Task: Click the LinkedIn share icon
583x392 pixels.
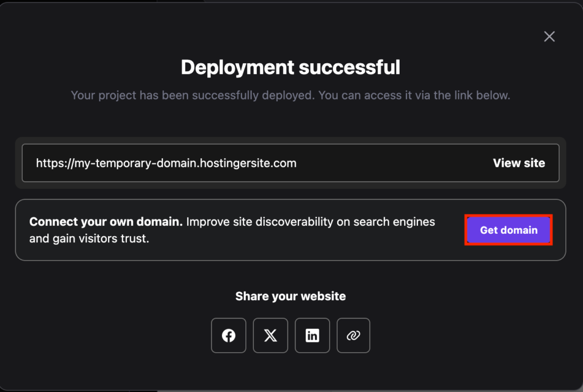Action: coord(312,335)
